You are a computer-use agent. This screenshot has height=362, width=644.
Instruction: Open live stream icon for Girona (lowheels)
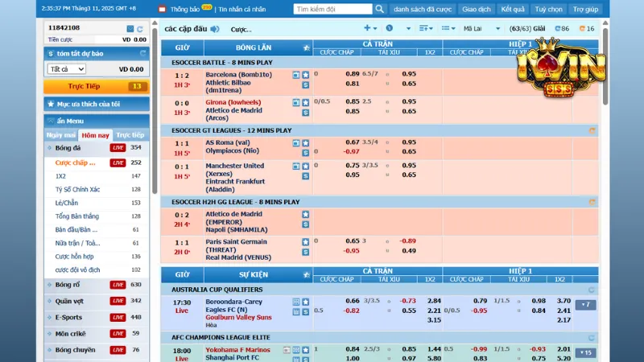[296, 102]
